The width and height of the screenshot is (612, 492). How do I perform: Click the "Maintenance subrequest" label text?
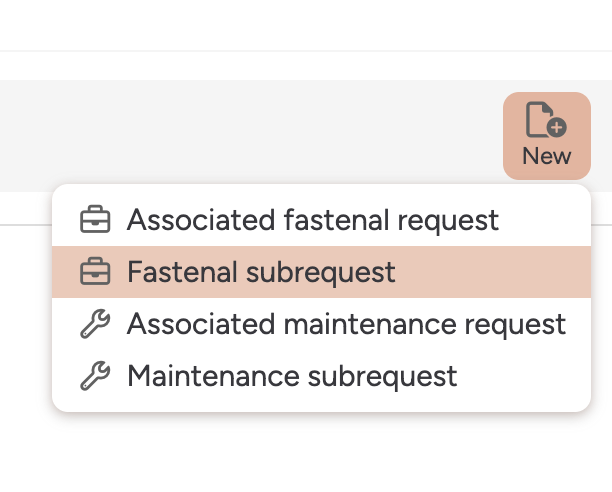[x=292, y=376]
